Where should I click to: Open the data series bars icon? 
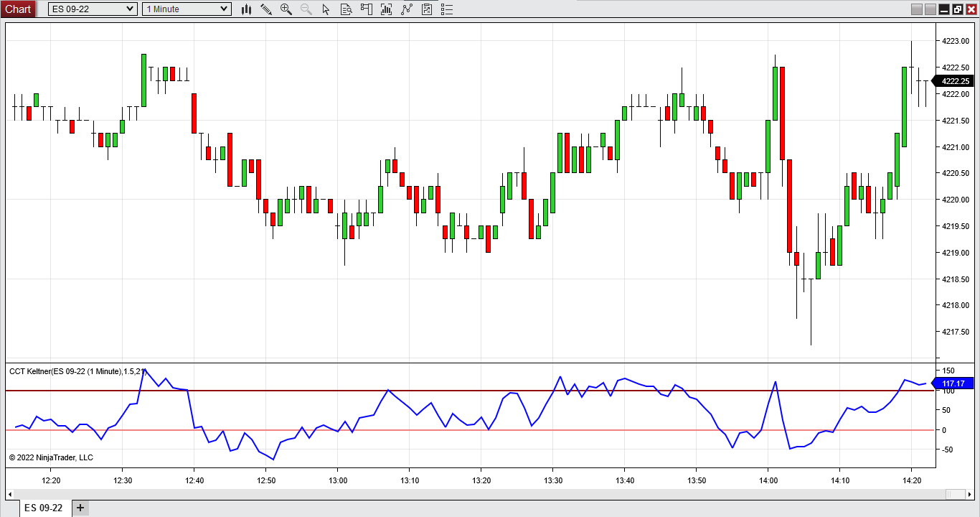pos(387,9)
